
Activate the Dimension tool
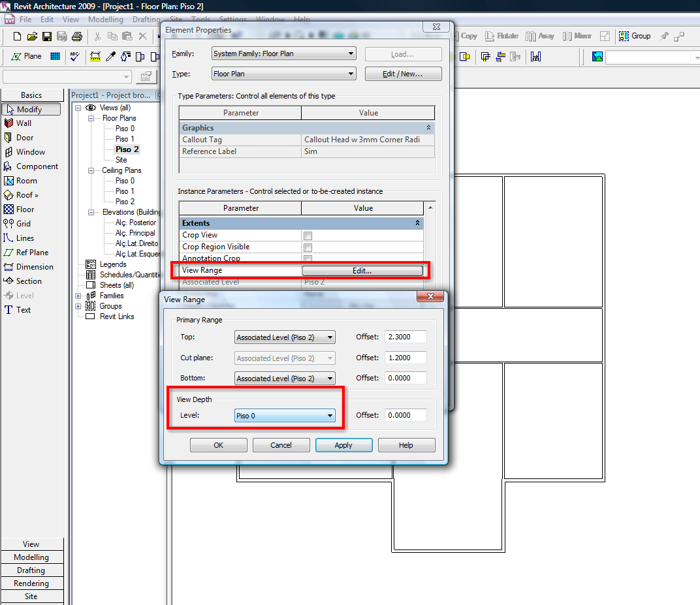tap(34, 267)
